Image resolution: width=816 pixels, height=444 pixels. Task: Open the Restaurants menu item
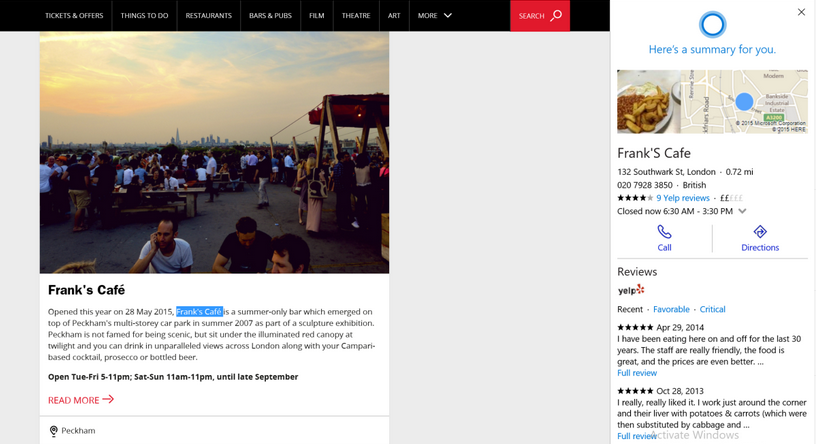pos(208,16)
